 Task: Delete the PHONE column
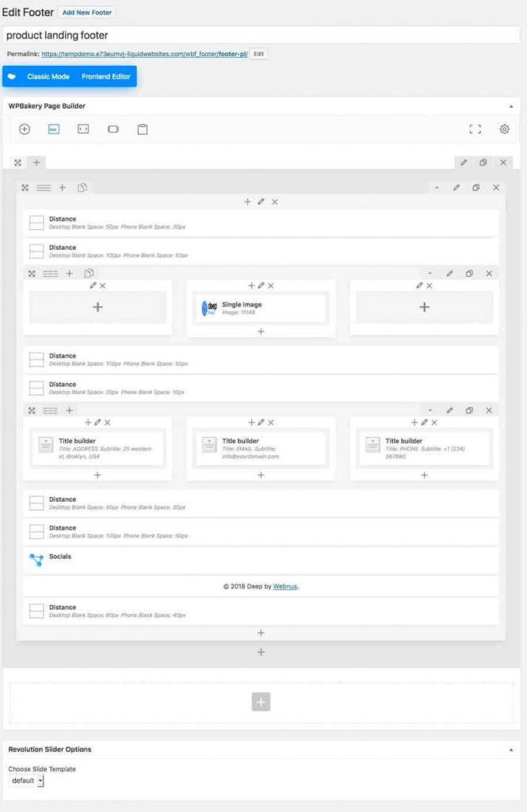tap(434, 423)
